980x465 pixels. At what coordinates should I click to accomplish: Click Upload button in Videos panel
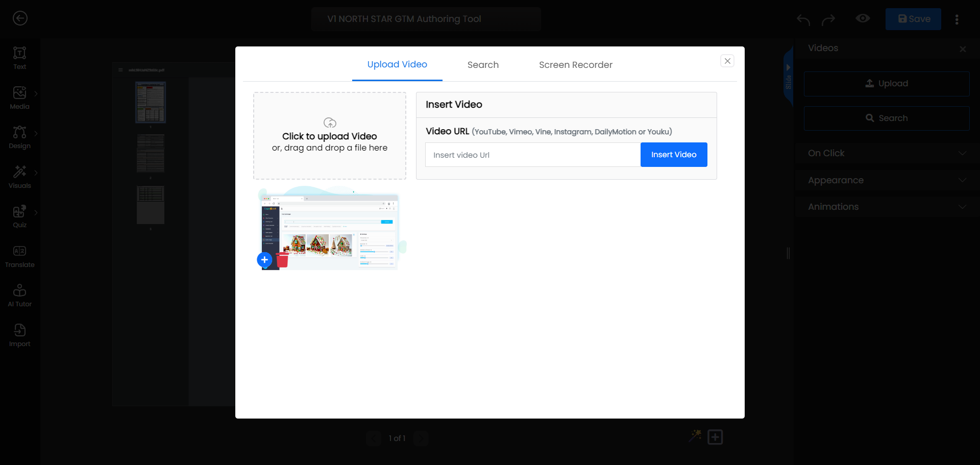click(x=887, y=84)
